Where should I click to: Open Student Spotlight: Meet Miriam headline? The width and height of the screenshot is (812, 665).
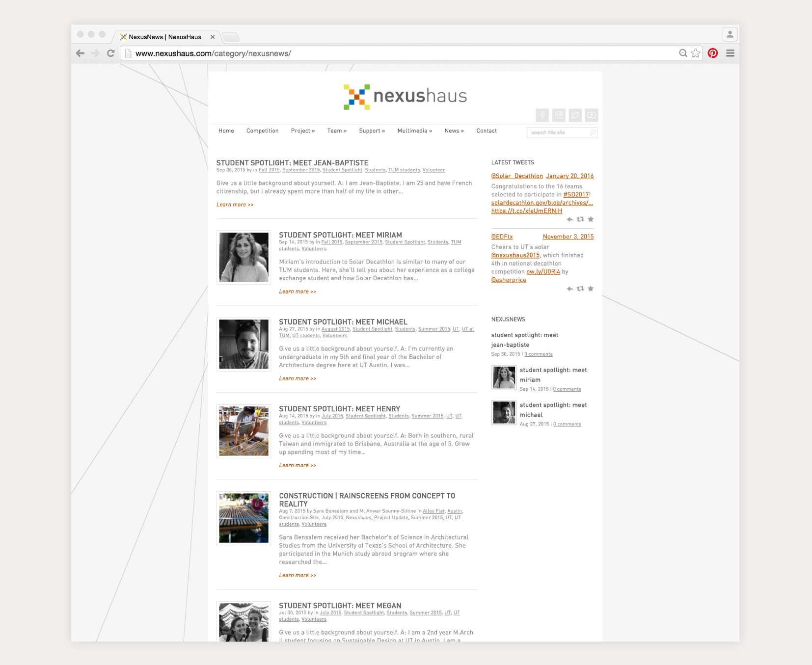coord(340,235)
